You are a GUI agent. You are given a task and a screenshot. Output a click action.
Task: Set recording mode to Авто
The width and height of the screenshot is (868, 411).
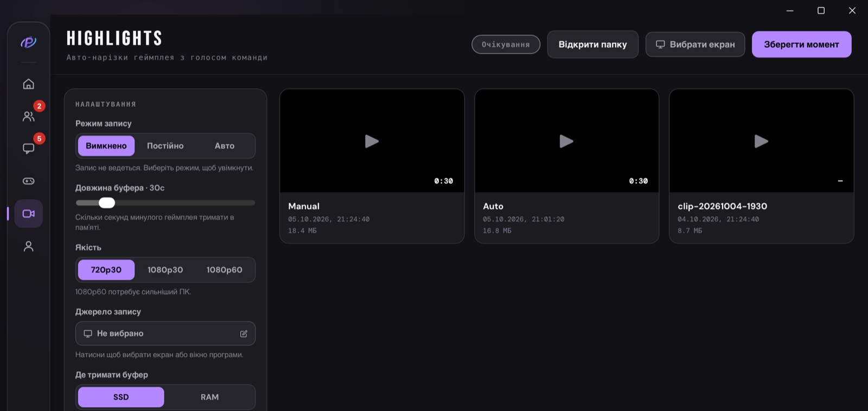pos(225,146)
